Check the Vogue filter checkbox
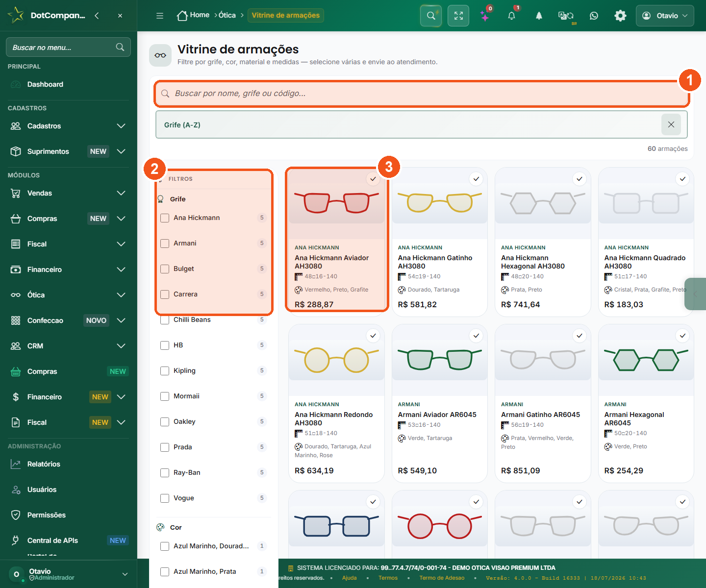The width and height of the screenshot is (706, 588). 165,498
